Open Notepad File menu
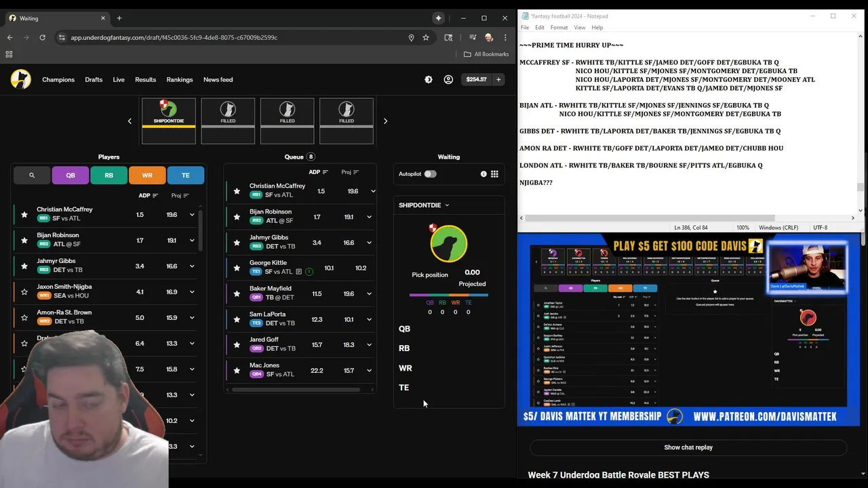 click(x=525, y=28)
